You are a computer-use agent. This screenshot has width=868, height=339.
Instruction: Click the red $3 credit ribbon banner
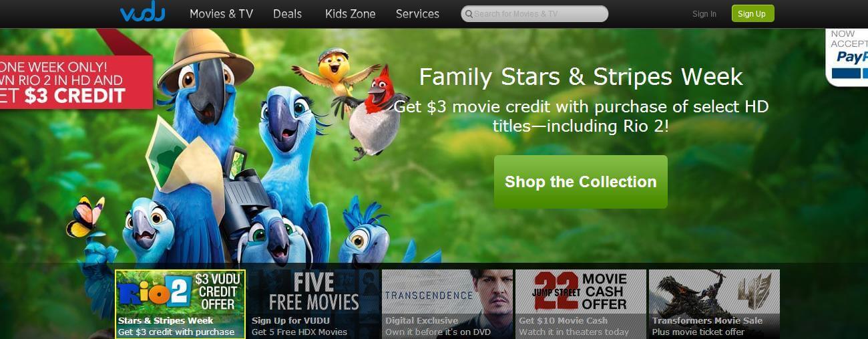76,82
